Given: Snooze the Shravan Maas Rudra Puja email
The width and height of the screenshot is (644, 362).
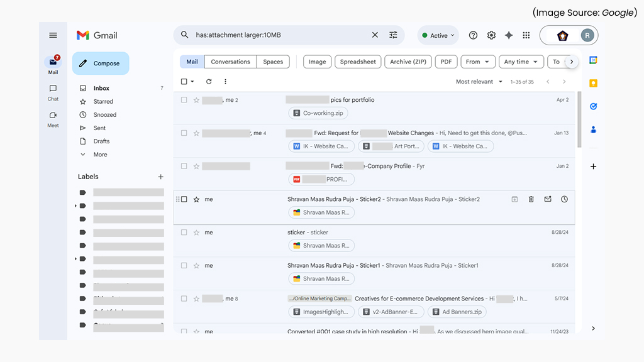Looking at the screenshot, I should pos(564,199).
